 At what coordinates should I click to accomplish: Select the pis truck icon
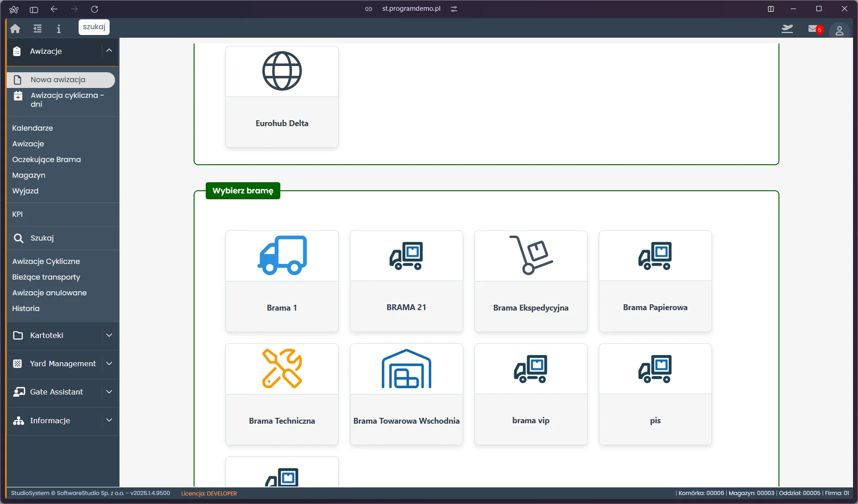[x=655, y=369]
